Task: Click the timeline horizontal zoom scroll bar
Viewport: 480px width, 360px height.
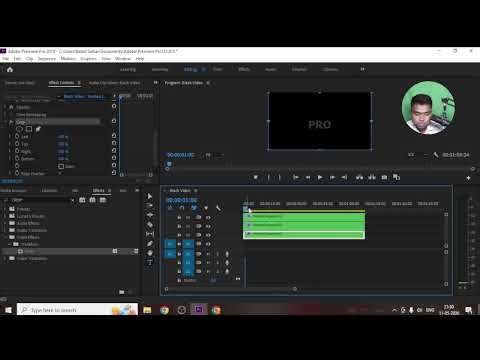Action: pyautogui.click(x=230, y=289)
